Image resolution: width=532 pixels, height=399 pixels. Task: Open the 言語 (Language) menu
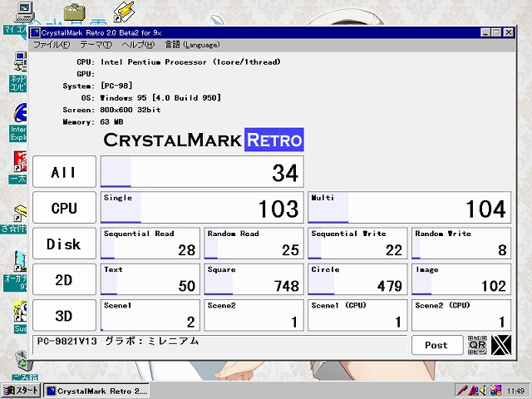tap(192, 45)
